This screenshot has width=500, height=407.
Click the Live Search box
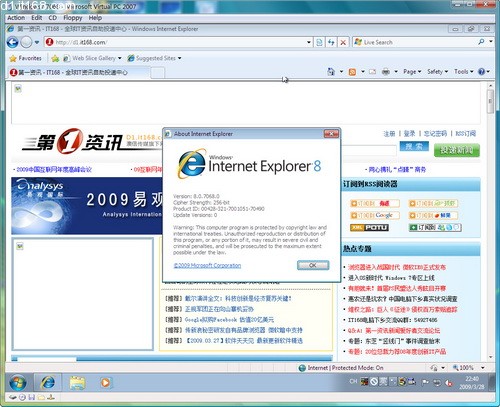(x=415, y=42)
